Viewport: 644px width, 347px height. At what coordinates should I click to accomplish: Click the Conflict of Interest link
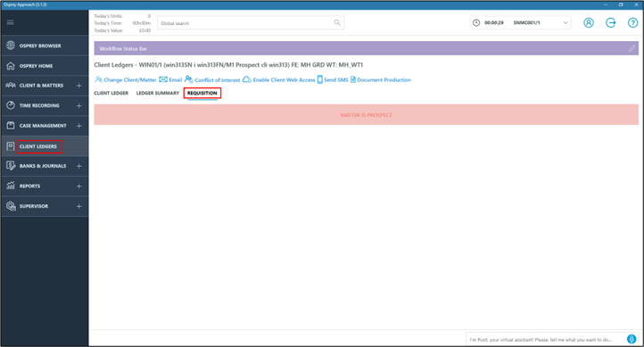pos(218,80)
